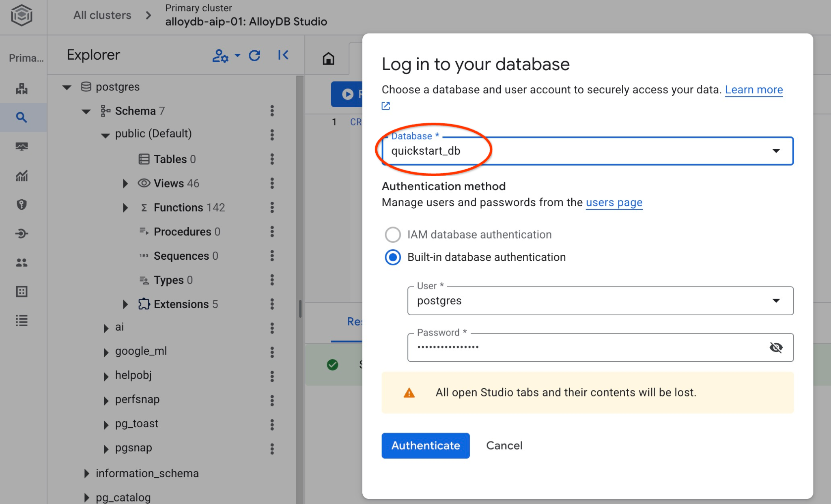Open more options for Tables
This screenshot has height=504, width=831.
(x=272, y=159)
